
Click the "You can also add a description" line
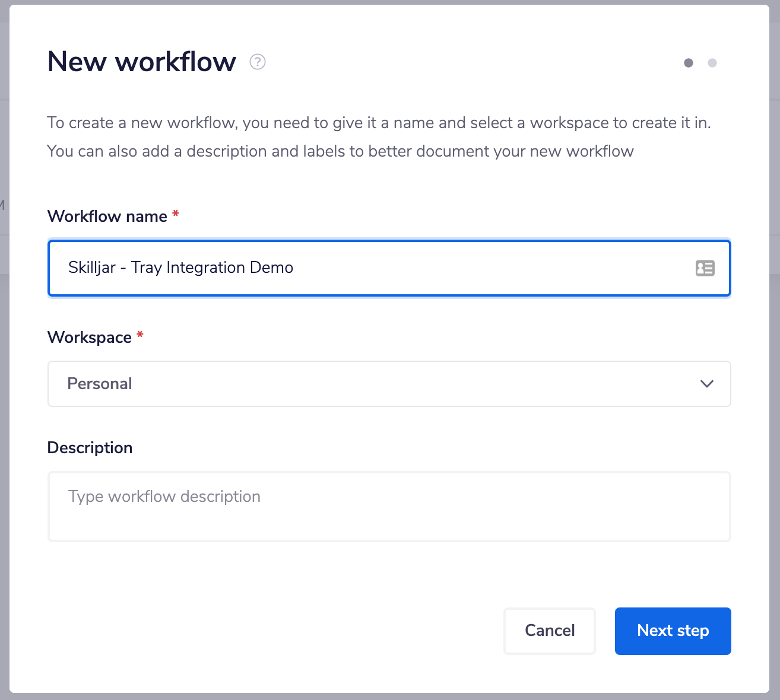340,151
